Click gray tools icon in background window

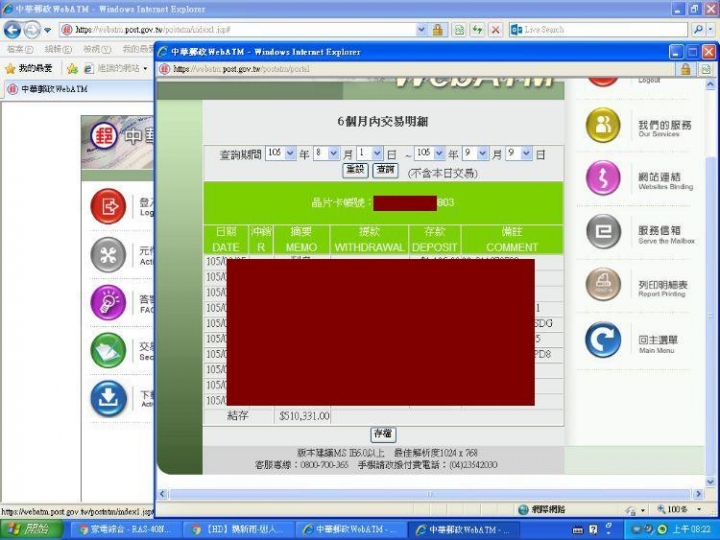[108, 255]
